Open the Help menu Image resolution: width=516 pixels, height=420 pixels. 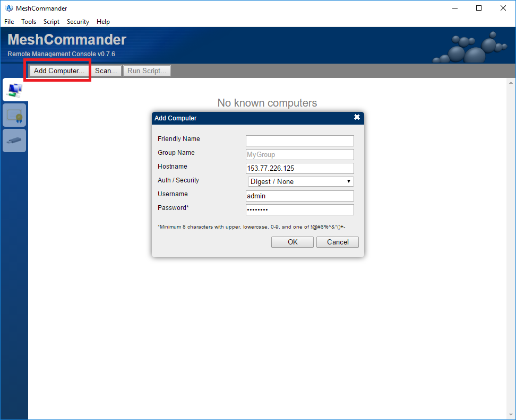pos(103,22)
